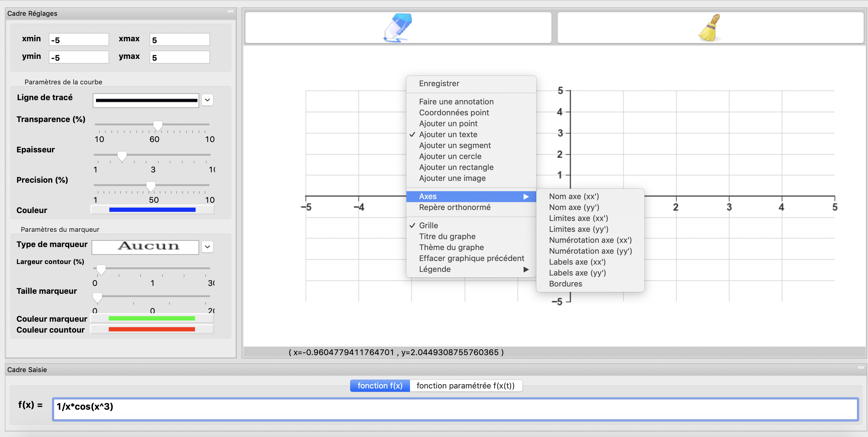Switch to the fonction f(x) tab
The height and width of the screenshot is (437, 868).
tap(380, 386)
